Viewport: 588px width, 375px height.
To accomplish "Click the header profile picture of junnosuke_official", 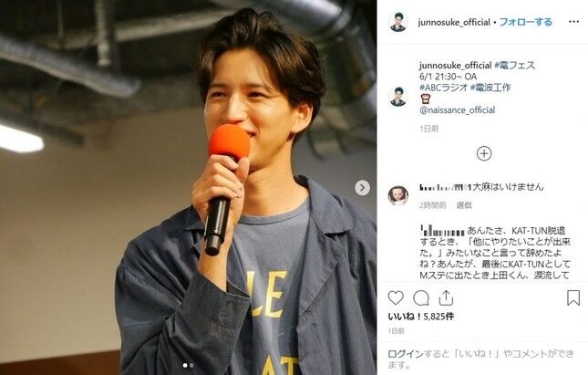I will [397, 22].
